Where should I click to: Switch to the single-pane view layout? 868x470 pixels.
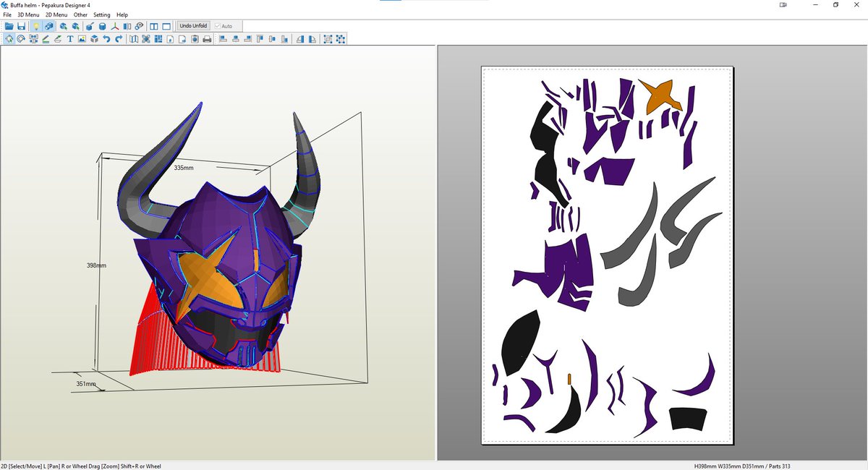coord(166,26)
